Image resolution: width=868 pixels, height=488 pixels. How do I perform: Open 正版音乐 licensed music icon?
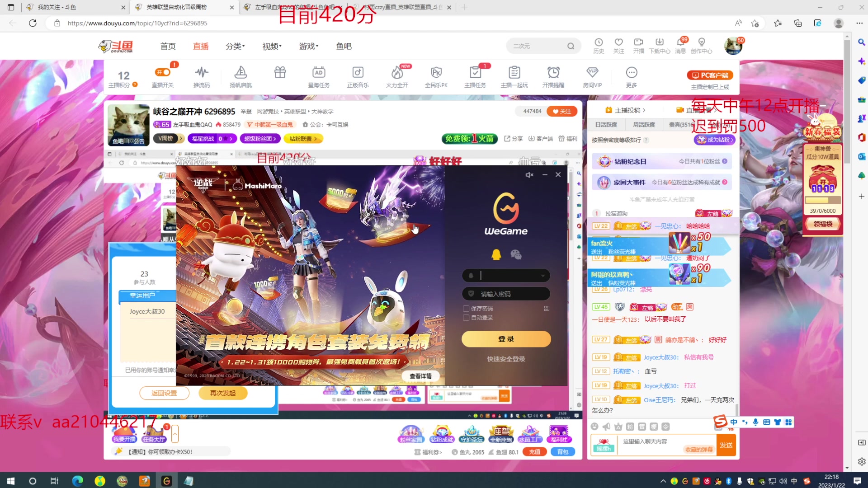coord(358,72)
